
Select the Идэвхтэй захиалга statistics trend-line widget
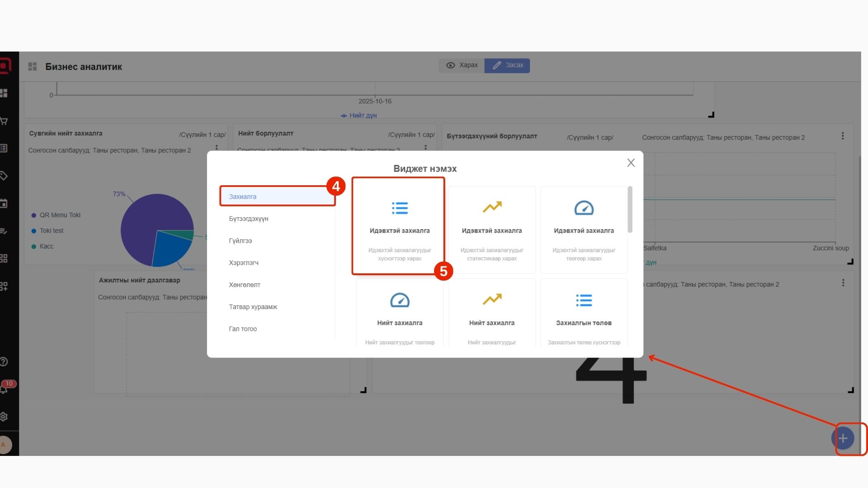pyautogui.click(x=492, y=230)
